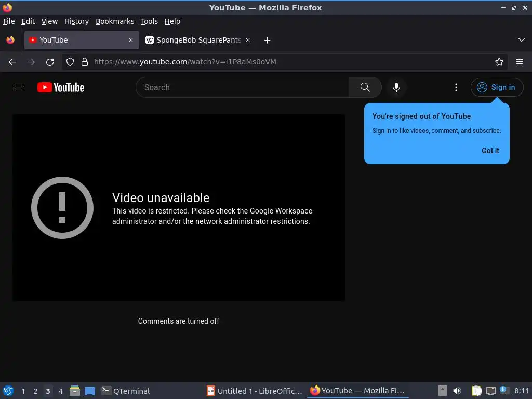Click the update notifier tray icon
This screenshot has width=532, height=399.
click(503, 390)
